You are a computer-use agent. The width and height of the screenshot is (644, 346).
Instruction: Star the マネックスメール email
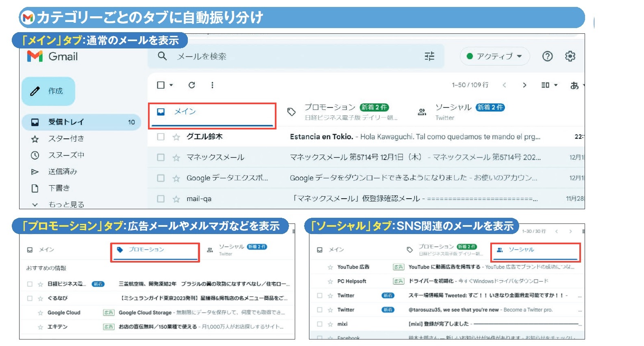pyautogui.click(x=176, y=158)
